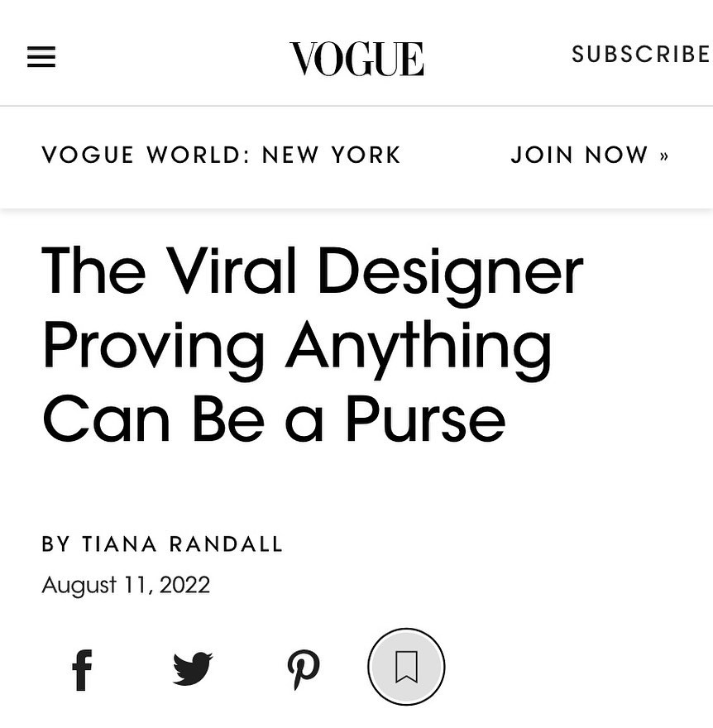This screenshot has height=728, width=713.
Task: Click the » chevron after Join Now
Action: click(x=664, y=156)
